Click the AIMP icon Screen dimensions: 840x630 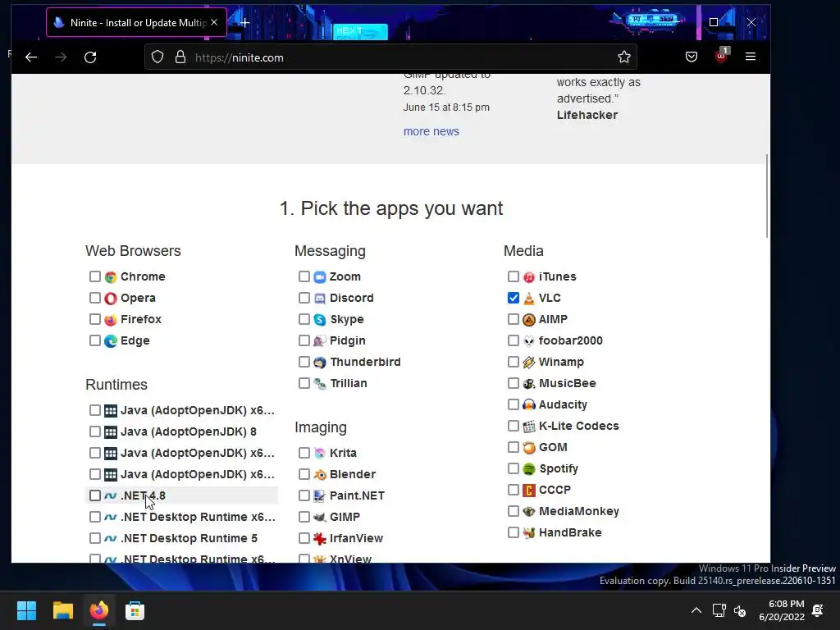pyautogui.click(x=529, y=320)
